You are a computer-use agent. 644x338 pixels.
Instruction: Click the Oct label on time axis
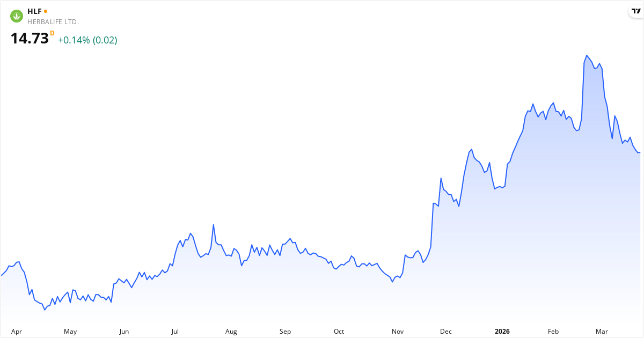[339, 332]
